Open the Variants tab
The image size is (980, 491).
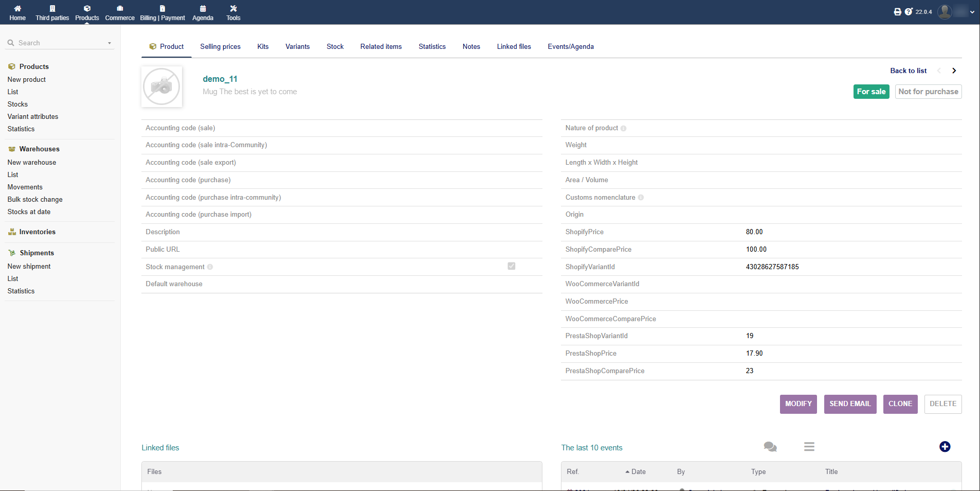pos(297,47)
